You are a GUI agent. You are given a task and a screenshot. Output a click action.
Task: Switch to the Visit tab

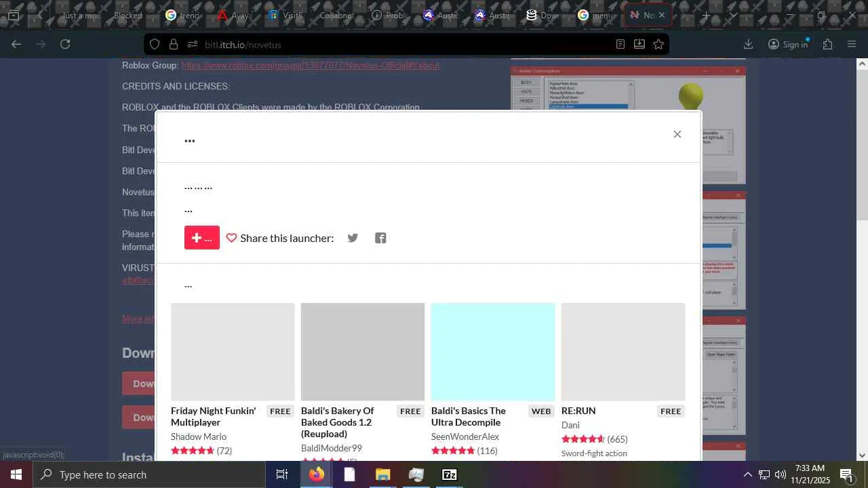(285, 15)
